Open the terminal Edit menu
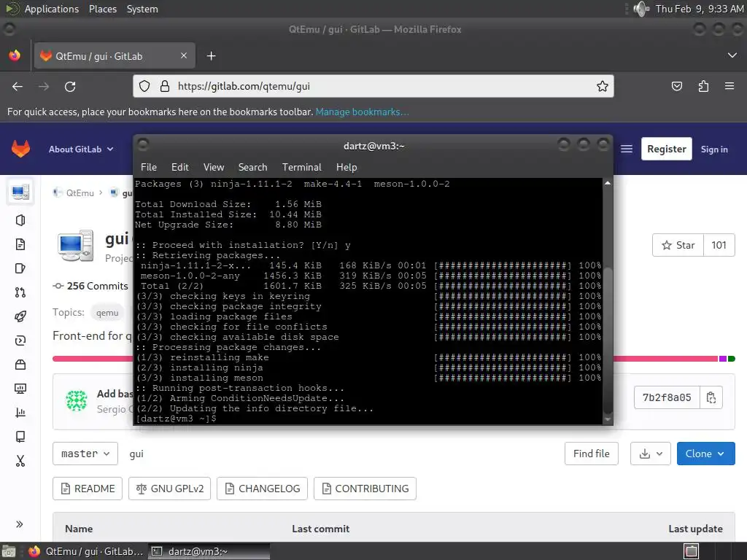 point(180,167)
